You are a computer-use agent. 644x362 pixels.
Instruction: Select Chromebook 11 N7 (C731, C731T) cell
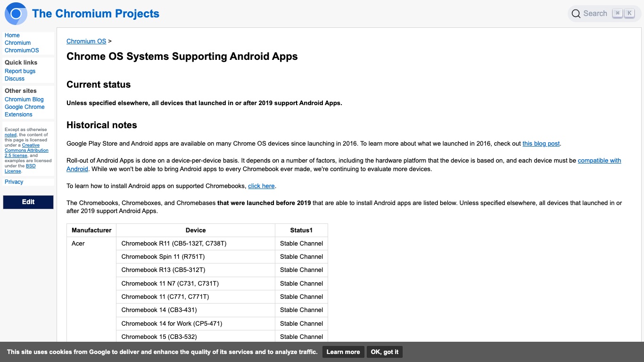coord(196,284)
